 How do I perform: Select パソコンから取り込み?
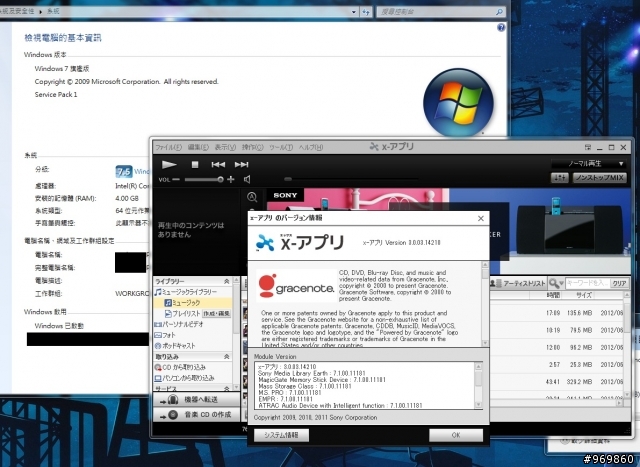(184, 378)
